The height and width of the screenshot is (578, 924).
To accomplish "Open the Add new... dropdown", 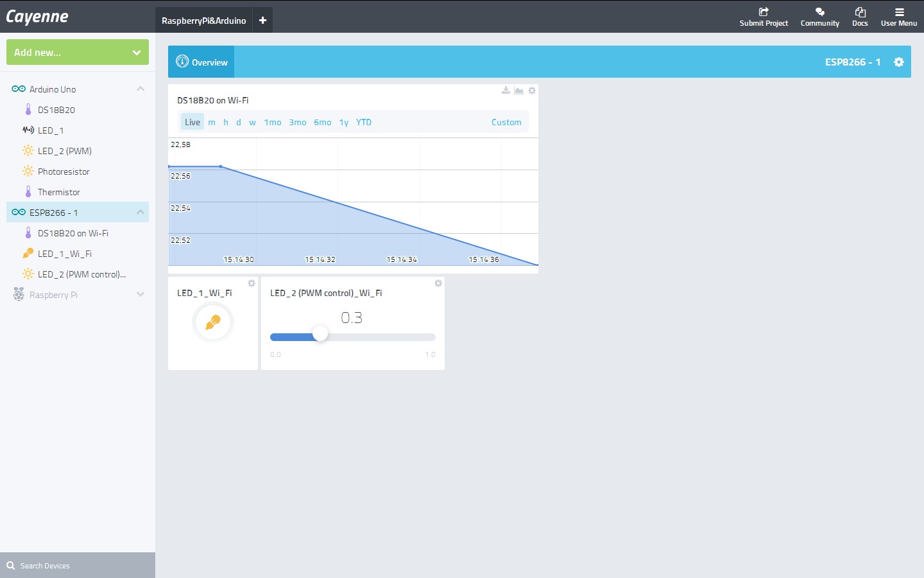I will click(78, 52).
